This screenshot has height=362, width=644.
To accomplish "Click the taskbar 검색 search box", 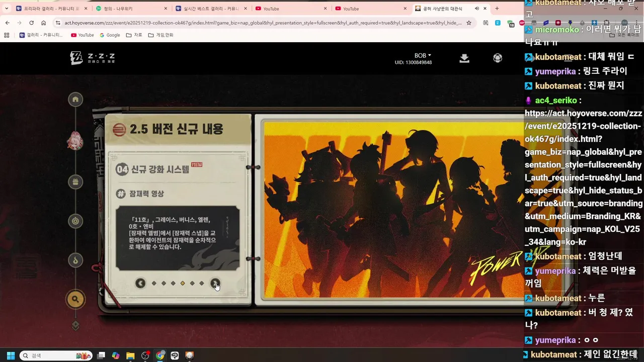I will pyautogui.click(x=56, y=355).
